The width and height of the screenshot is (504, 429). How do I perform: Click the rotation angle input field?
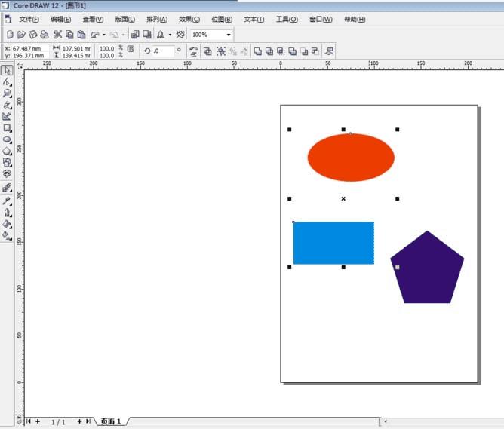click(163, 51)
